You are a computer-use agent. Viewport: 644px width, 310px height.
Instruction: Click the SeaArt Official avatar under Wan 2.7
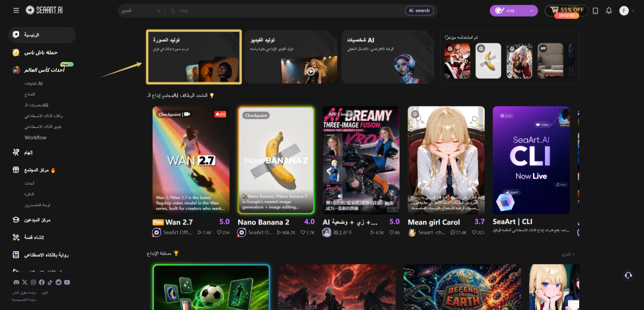pyautogui.click(x=157, y=232)
